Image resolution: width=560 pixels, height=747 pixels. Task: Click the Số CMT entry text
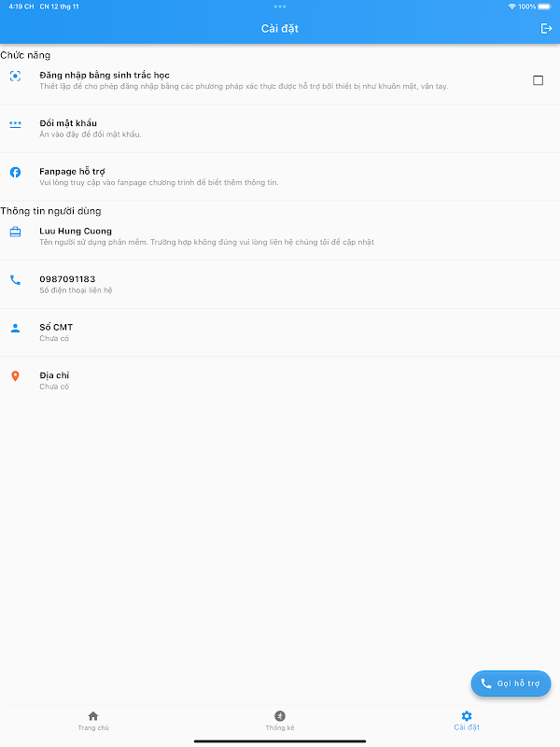coord(56,328)
